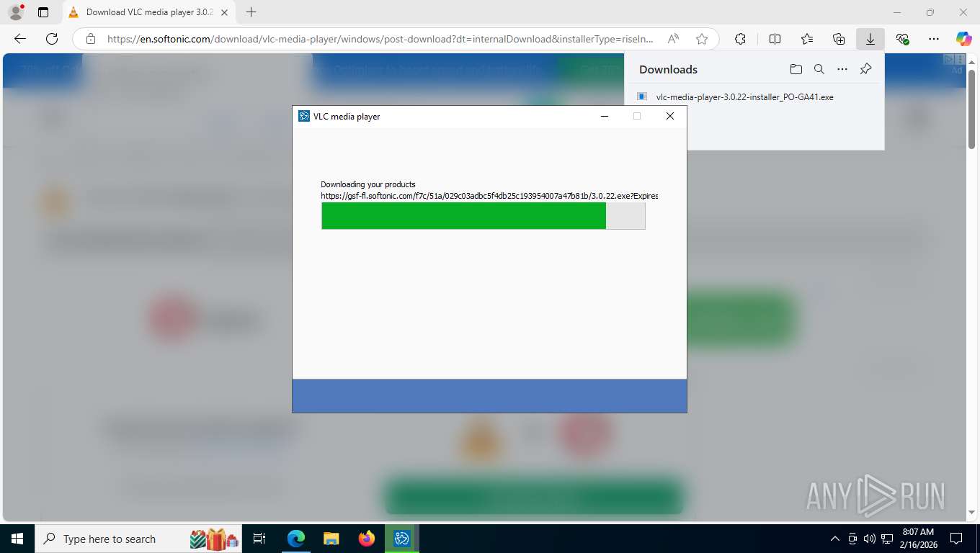Show hidden system tray icons
Viewport: 980px width, 553px height.
pos(835,539)
